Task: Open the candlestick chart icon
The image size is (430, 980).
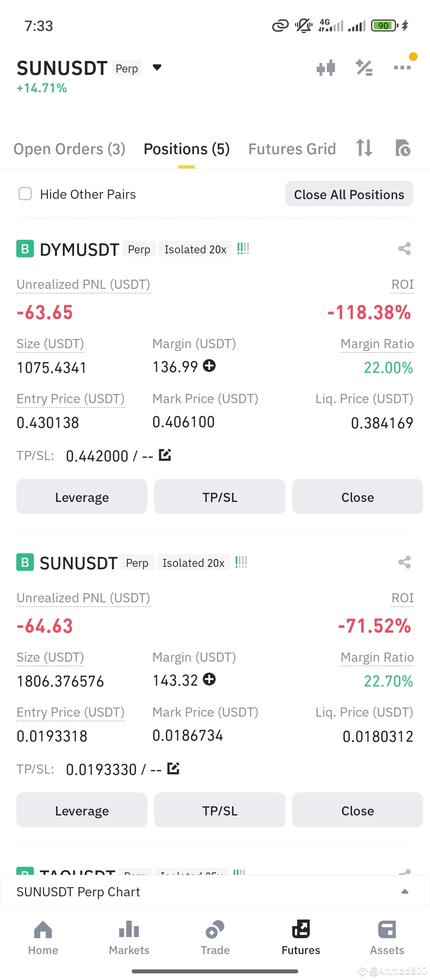Action: coord(326,68)
